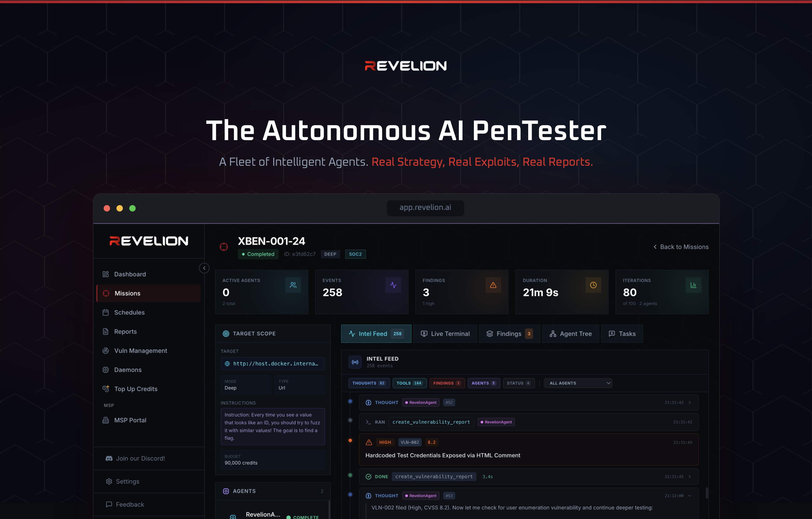
Task: Toggle the THOUGHTS 82 filter chip
Action: (x=369, y=383)
